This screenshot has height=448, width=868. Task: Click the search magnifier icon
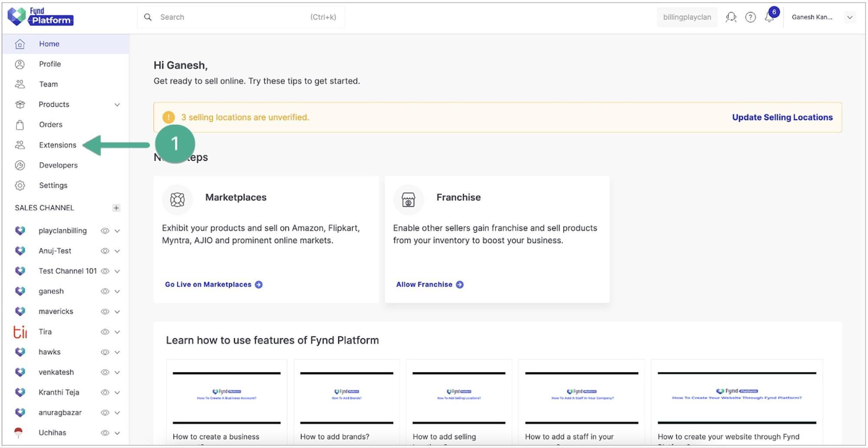(148, 17)
